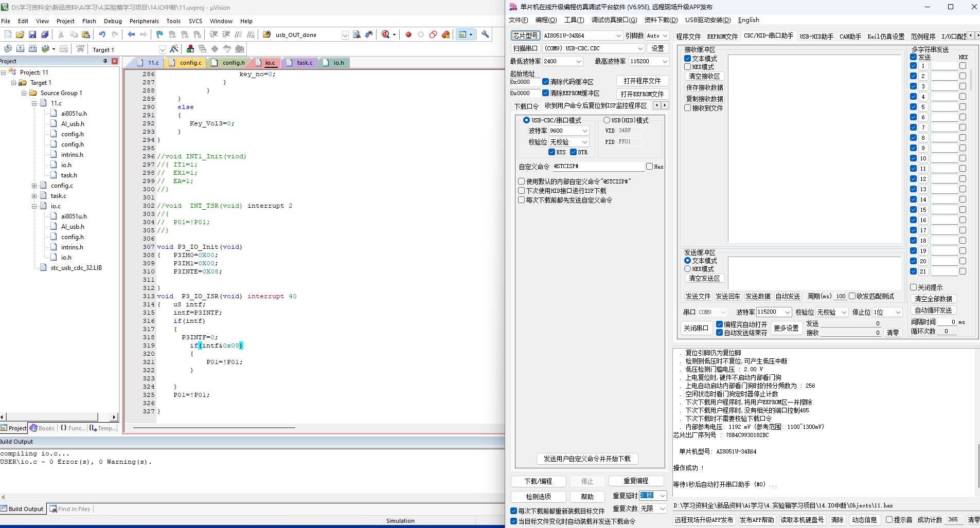Insert breakpoint using red dot icon
980x528 pixels.
pos(408,34)
